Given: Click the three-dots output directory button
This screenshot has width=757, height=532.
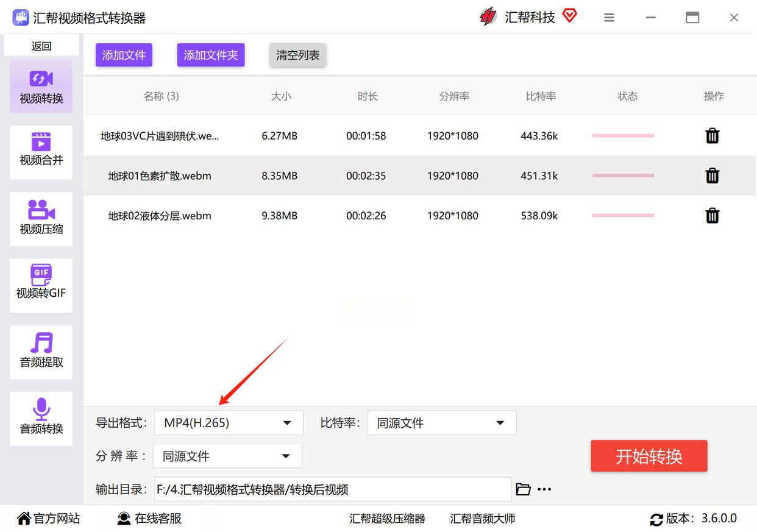Looking at the screenshot, I should point(544,489).
